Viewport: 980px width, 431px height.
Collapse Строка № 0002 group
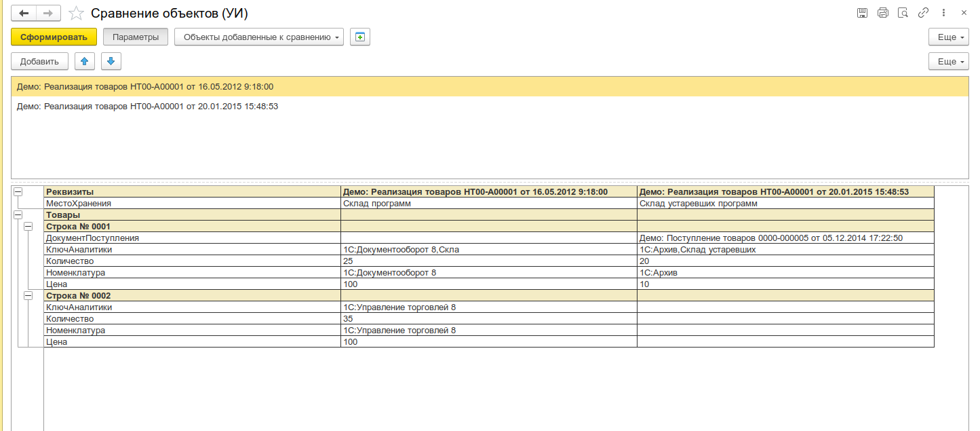click(28, 295)
